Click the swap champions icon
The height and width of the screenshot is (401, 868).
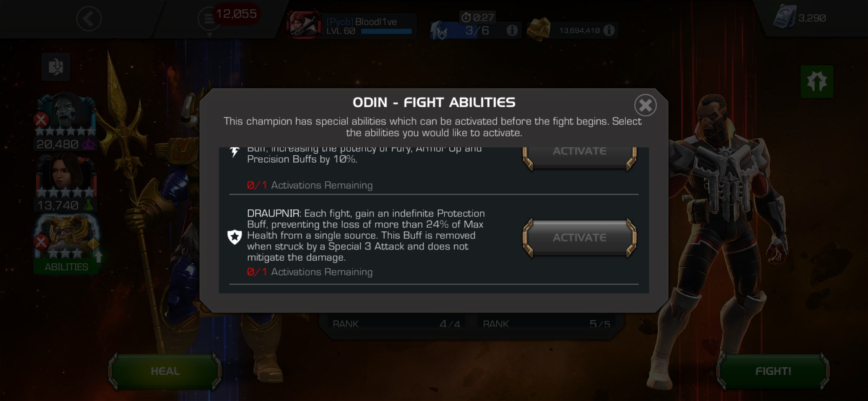56,67
